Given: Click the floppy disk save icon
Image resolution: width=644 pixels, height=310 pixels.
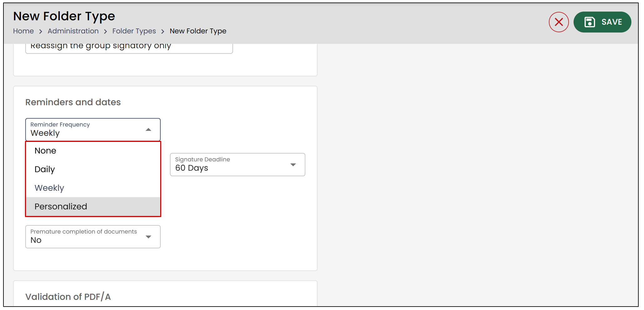Looking at the screenshot, I should (590, 22).
